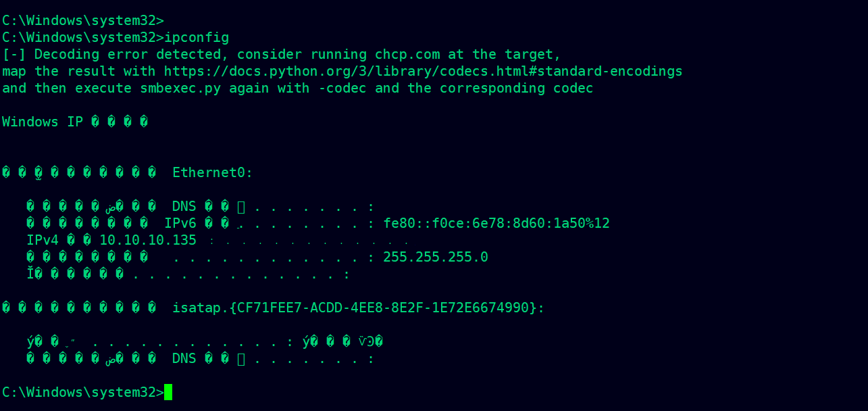Image resolution: width=868 pixels, height=411 pixels.
Task: Click the last C:\Windows\system32> prompt
Action: pyautogui.click(x=83, y=392)
